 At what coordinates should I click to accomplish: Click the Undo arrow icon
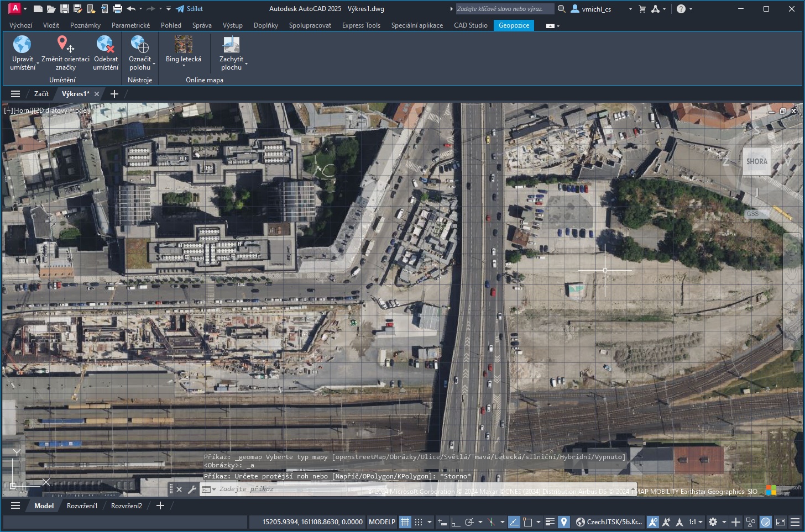click(131, 9)
